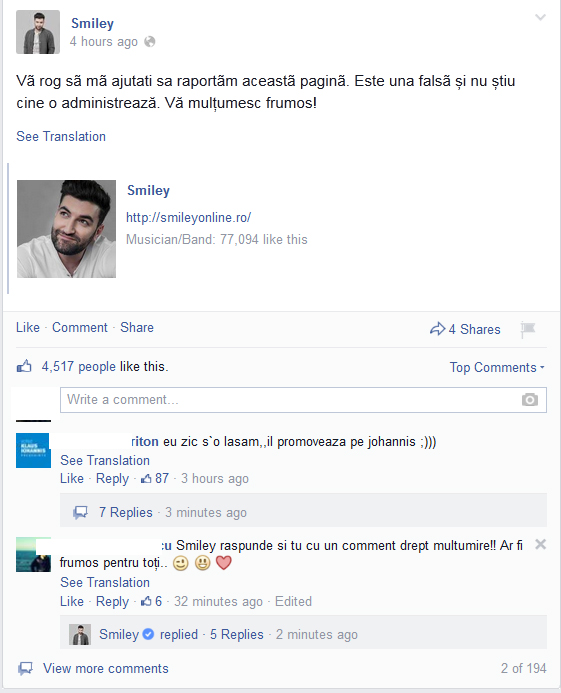Image resolution: width=561 pixels, height=693 pixels.
Task: Click into the Write a comment field
Action: click(x=303, y=400)
